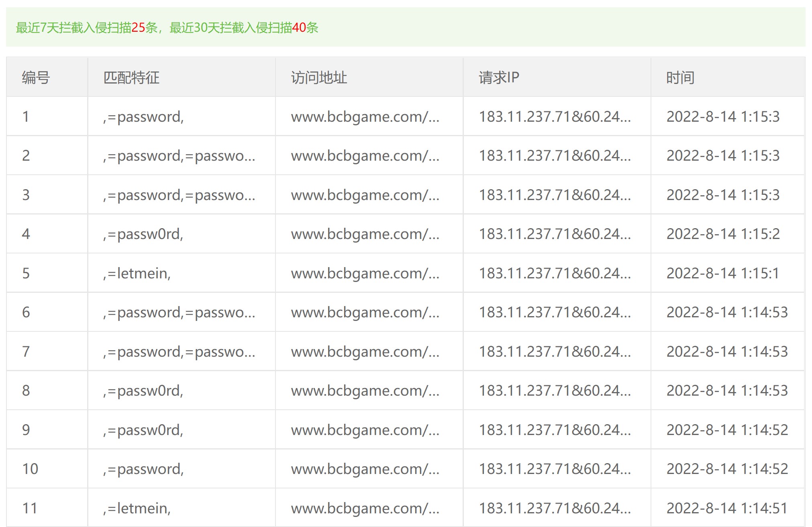Click the ,=letmein, feature in row 5

point(137,274)
